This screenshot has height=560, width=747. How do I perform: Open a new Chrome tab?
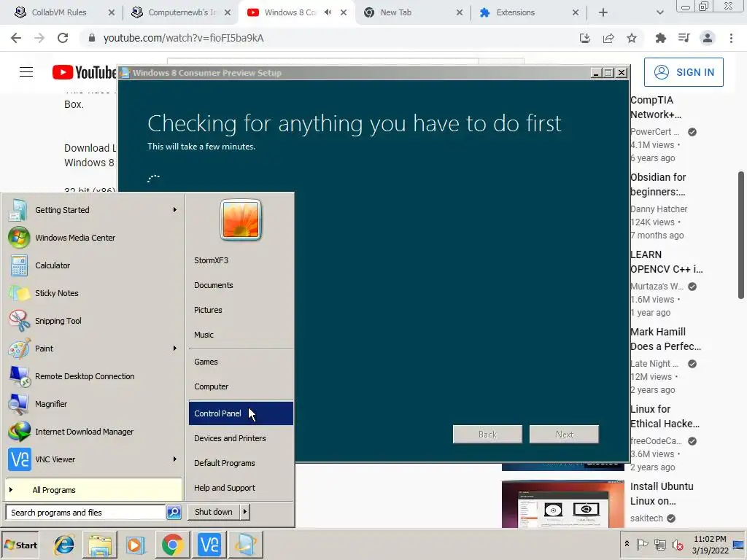pos(603,12)
